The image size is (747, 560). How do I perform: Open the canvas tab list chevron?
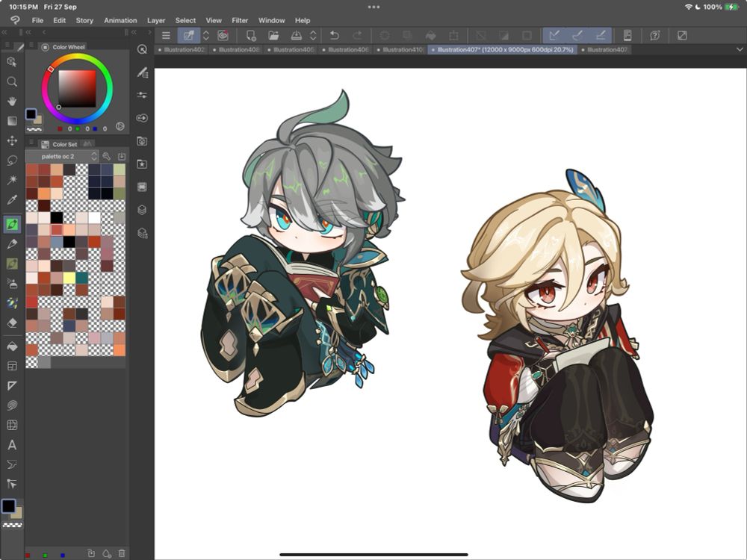[x=740, y=49]
